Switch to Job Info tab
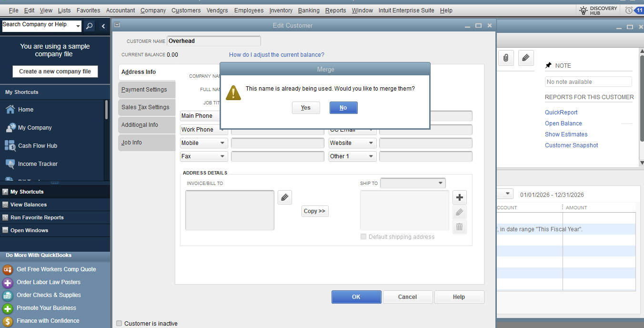Image resolution: width=644 pixels, height=328 pixels. [147, 143]
